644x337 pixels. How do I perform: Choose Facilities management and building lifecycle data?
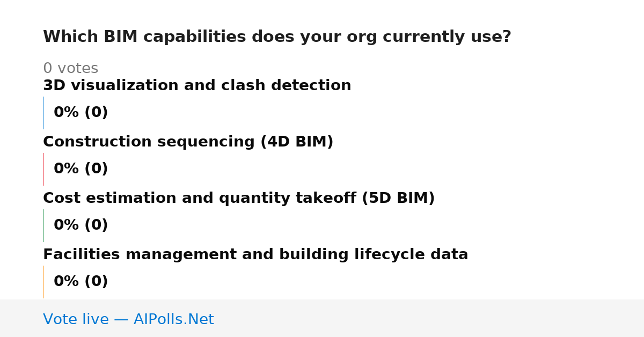255,255
